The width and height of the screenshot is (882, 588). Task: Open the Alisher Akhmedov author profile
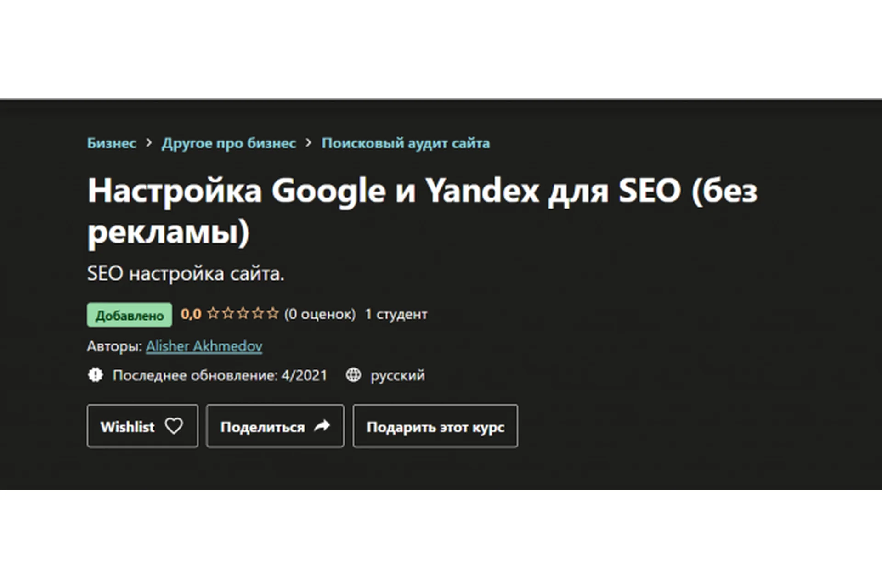click(x=204, y=345)
